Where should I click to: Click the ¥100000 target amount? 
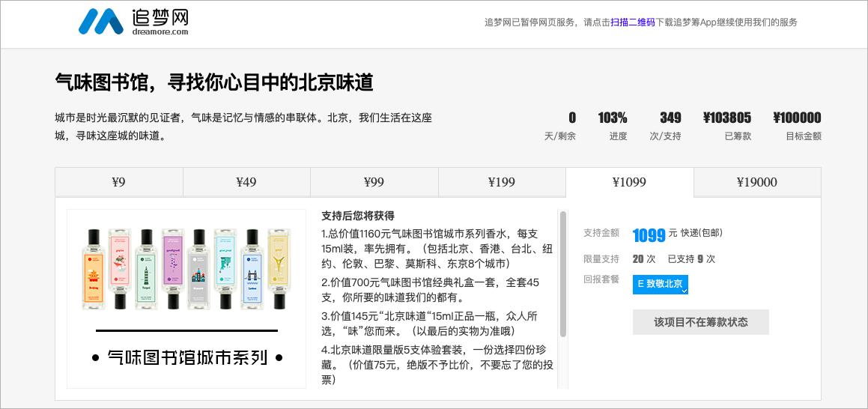pos(797,118)
